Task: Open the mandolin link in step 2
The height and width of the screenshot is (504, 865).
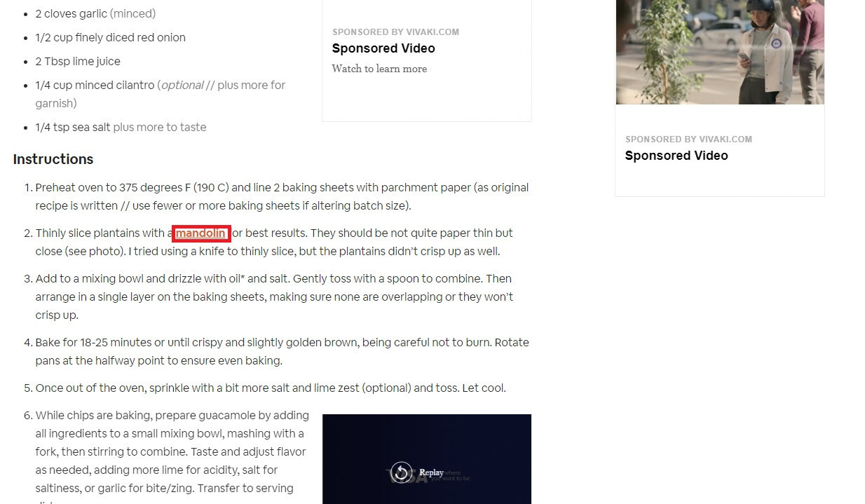Action: pyautogui.click(x=201, y=233)
